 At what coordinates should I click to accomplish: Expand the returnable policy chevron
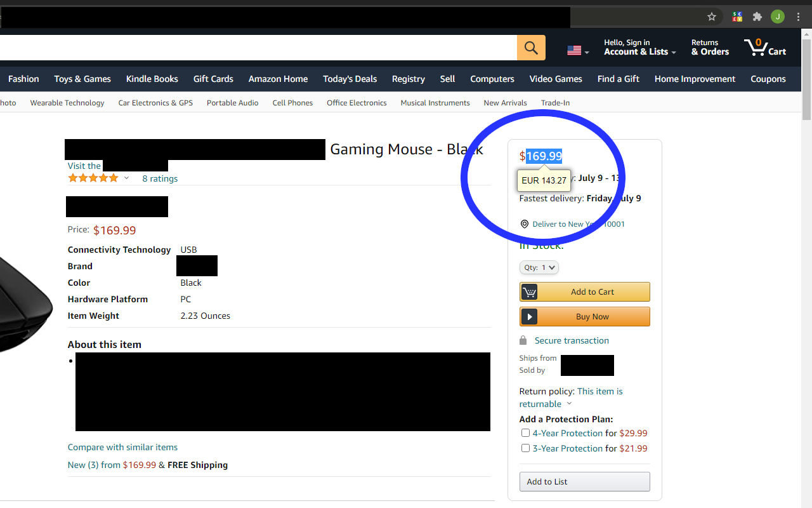569,404
